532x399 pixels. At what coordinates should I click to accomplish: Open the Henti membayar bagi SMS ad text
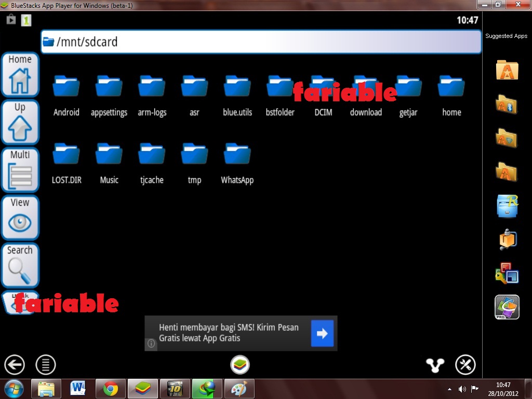[229, 332]
